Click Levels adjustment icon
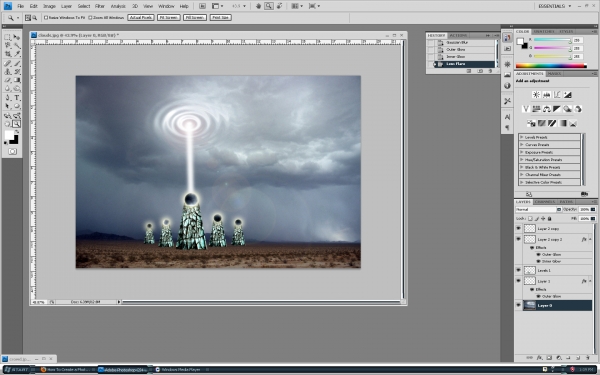The width and height of the screenshot is (600, 375). click(x=546, y=95)
